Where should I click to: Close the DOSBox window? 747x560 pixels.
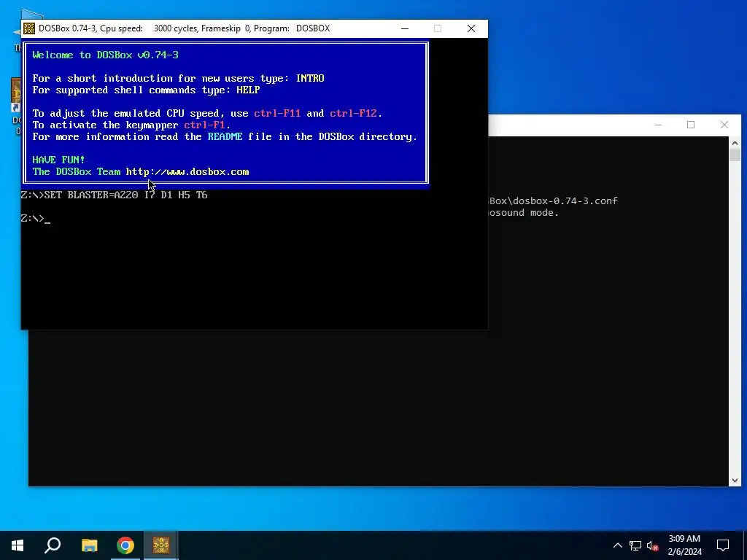pyautogui.click(x=471, y=28)
